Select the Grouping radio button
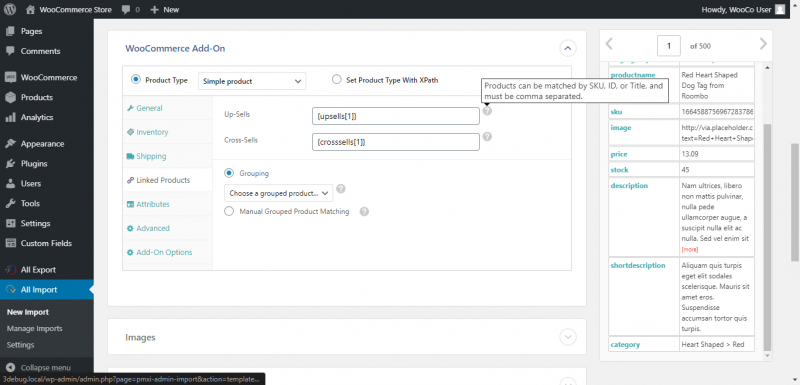 point(229,173)
